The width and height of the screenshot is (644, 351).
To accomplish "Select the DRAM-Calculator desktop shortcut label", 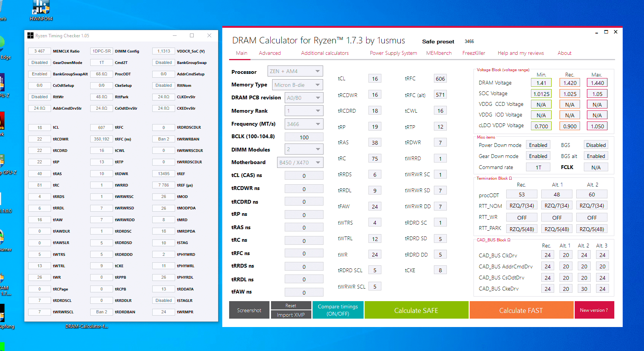I will [87, 326].
